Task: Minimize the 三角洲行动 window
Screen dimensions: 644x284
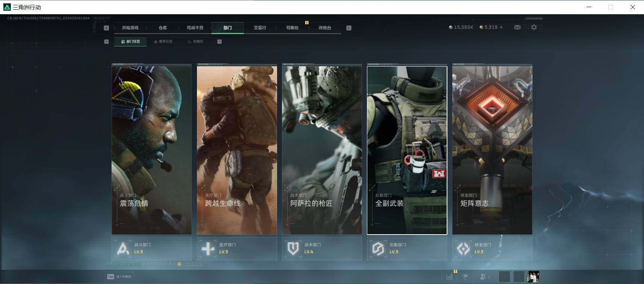Action: (589, 7)
